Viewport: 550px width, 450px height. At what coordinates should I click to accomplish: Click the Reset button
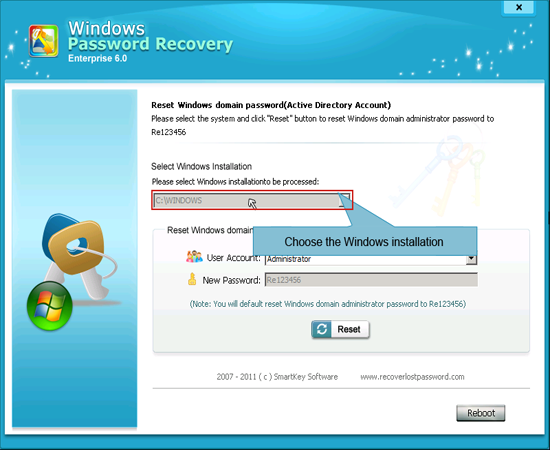pos(340,329)
